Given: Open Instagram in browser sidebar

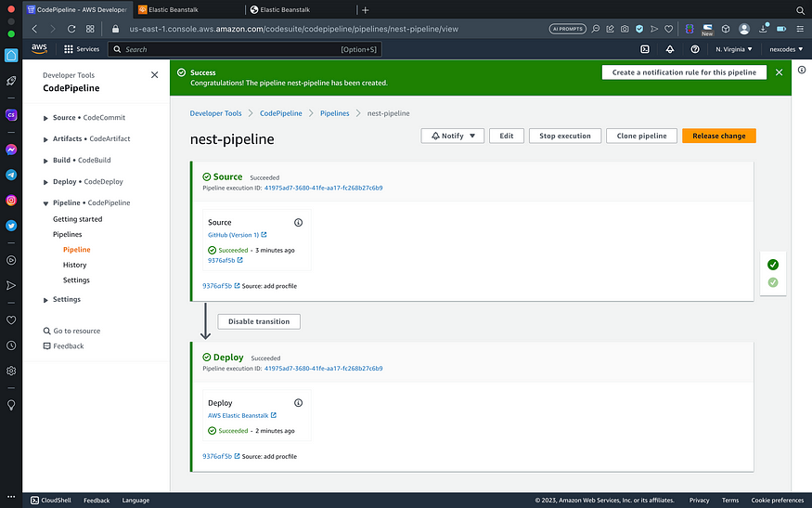Looking at the screenshot, I should [x=11, y=200].
